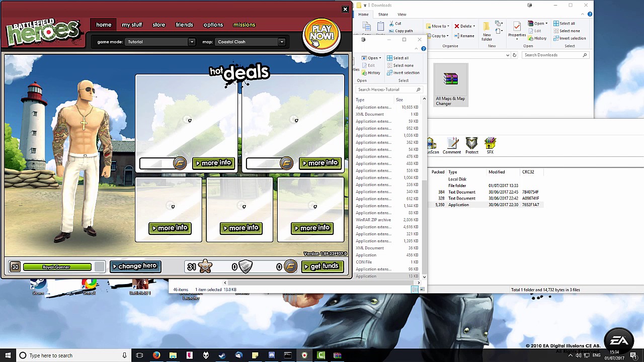The image size is (644, 362).
Task: Open the game mode dropdown showing Tutorial
Action: point(191,42)
